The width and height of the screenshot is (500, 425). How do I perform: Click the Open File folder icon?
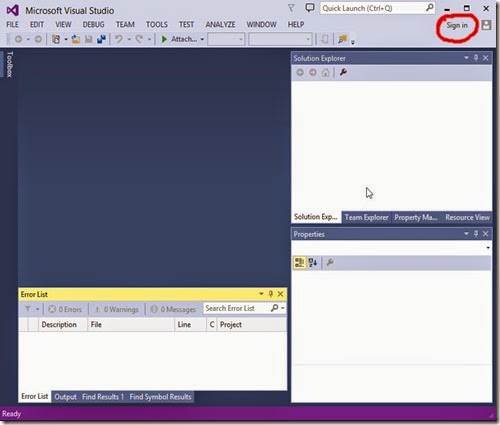76,39
